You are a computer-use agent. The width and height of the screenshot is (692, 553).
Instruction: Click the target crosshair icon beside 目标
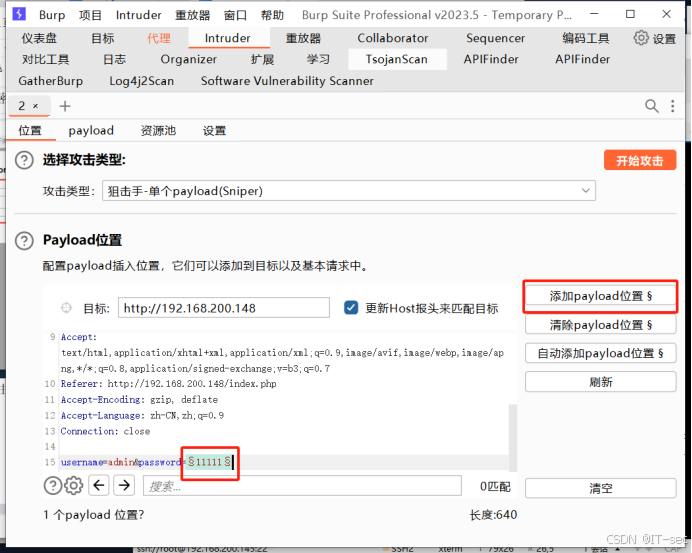pos(66,308)
